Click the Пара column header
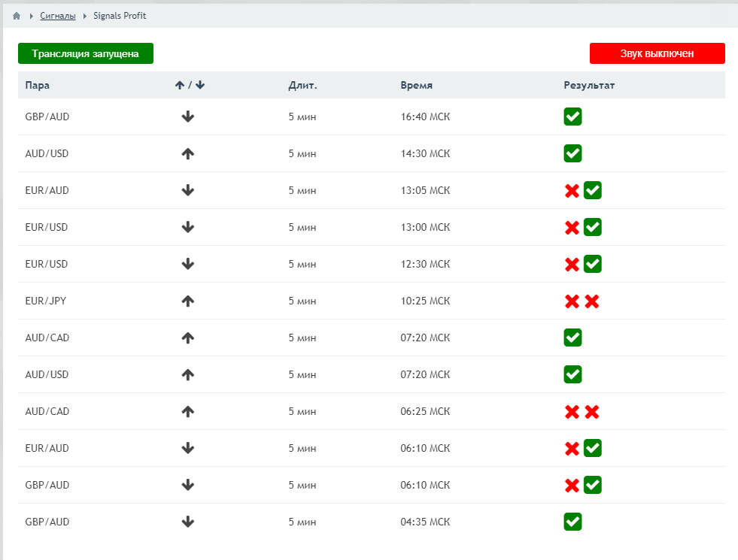 (37, 85)
